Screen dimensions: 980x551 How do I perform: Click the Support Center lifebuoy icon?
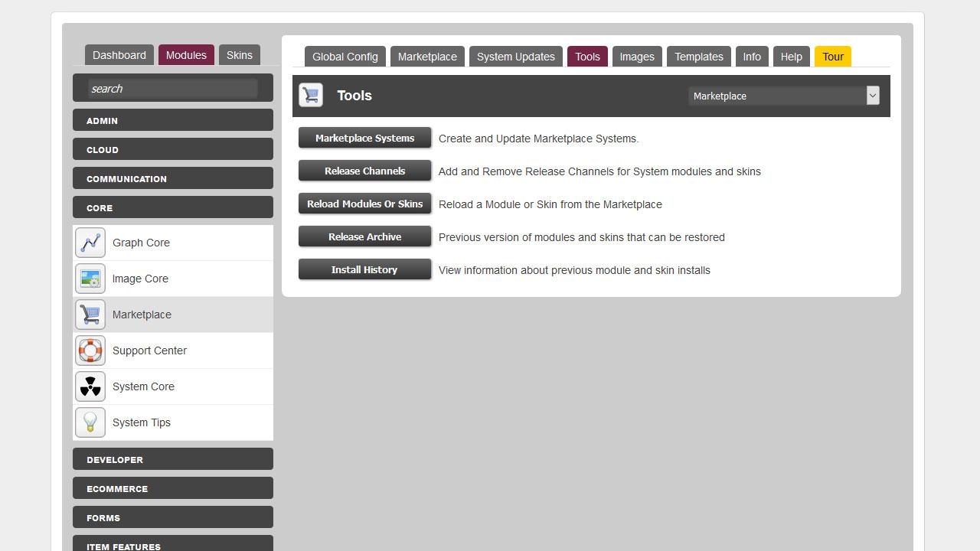[90, 350]
